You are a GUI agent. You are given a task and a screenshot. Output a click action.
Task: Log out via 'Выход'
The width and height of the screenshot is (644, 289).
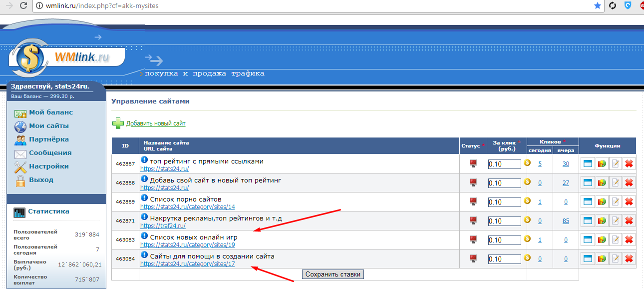41,180
